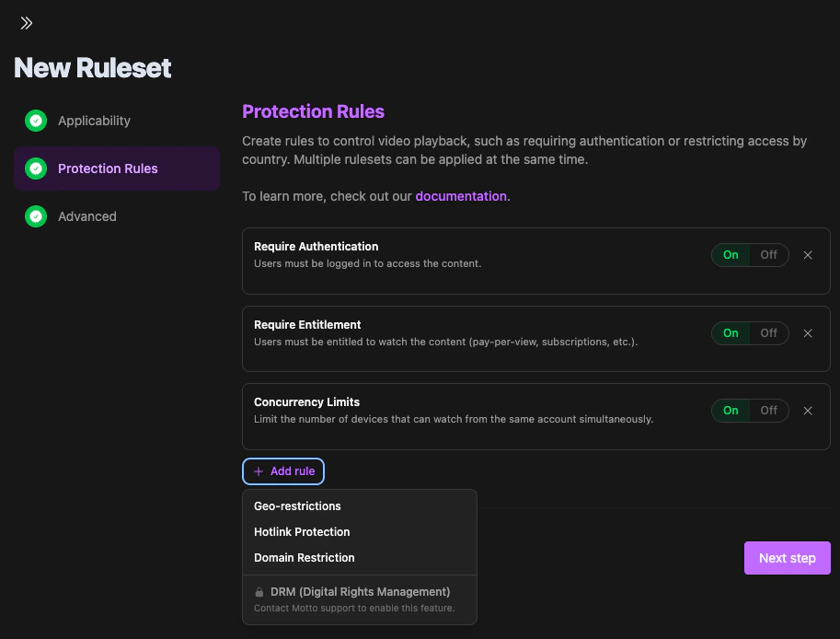Pick Domain Restriction from the list

(304, 558)
